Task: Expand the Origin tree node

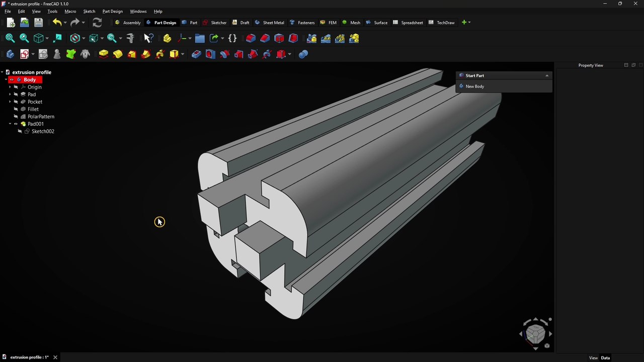Action: (10, 87)
